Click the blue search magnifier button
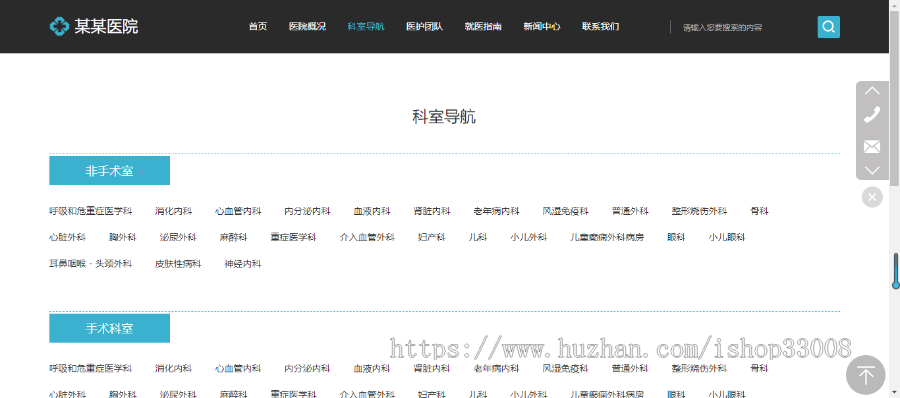Screen dimensions: 900x398 pos(828,27)
